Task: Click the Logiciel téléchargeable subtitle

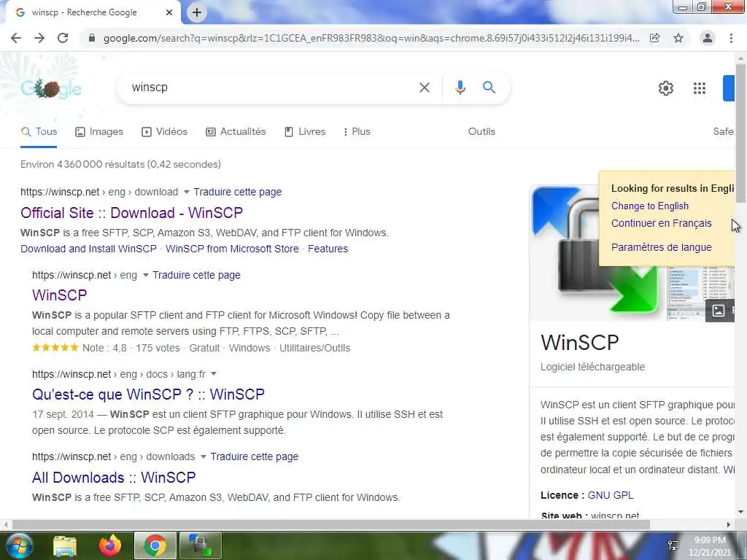Action: 592,367
